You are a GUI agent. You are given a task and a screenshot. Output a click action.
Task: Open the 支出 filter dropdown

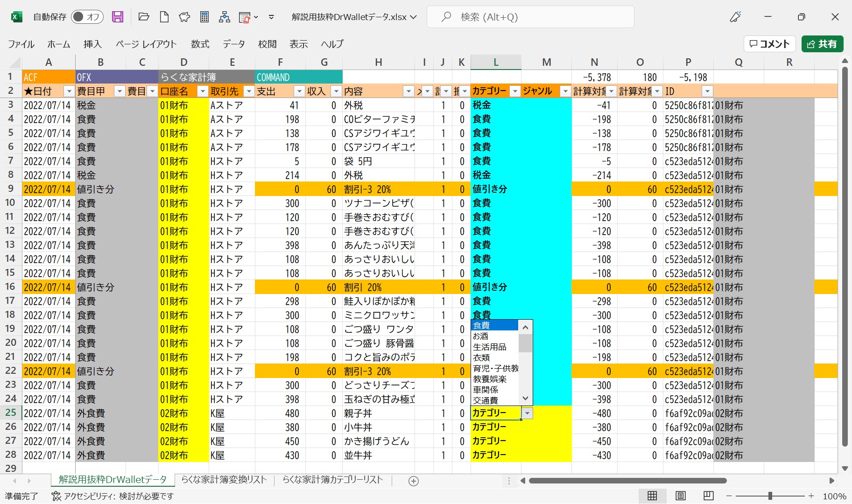(x=299, y=91)
